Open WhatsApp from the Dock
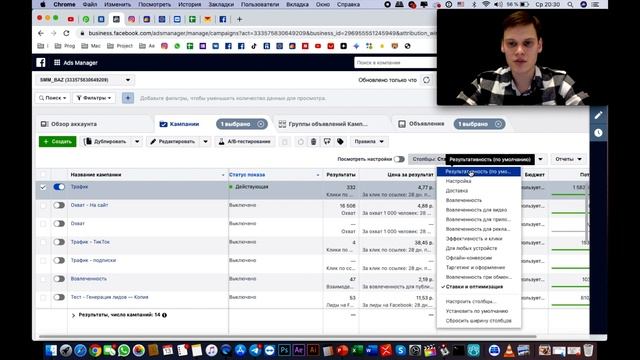 (124, 350)
